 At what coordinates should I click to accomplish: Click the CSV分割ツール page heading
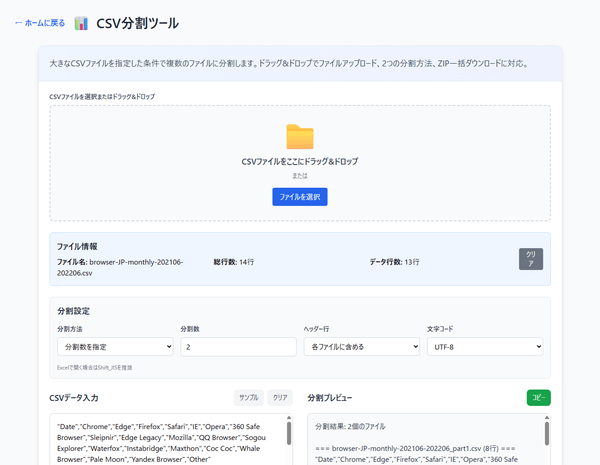(138, 22)
